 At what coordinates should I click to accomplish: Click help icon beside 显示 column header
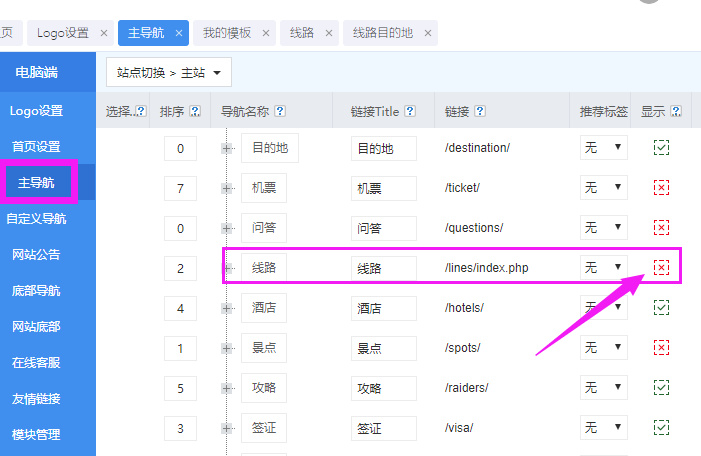tap(676, 111)
